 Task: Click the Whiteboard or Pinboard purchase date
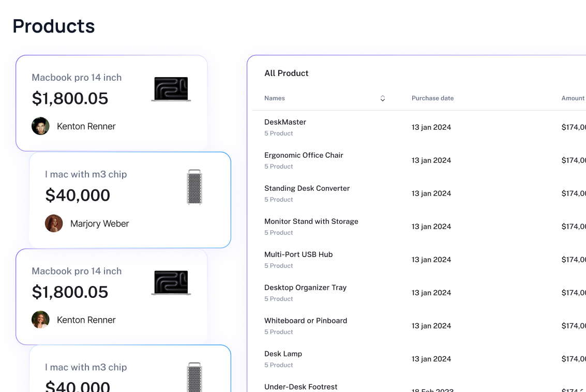pyautogui.click(x=431, y=326)
